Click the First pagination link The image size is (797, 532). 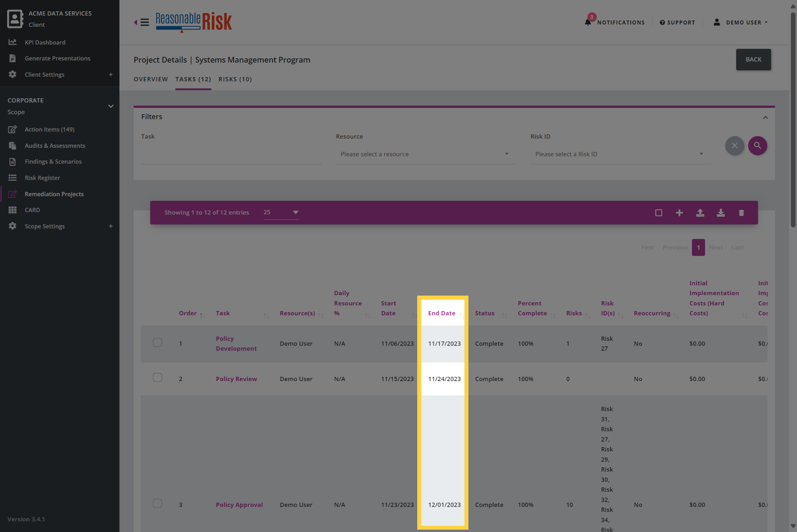(x=647, y=247)
